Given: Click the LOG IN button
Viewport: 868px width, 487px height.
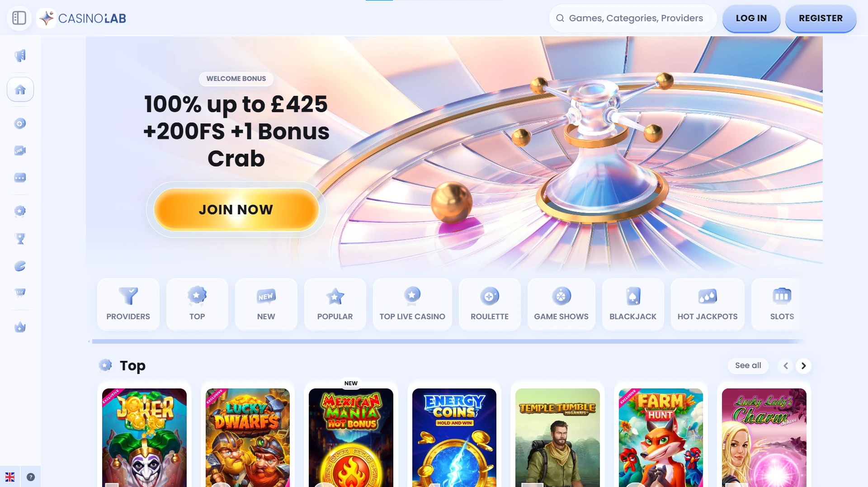Looking at the screenshot, I should point(751,19).
